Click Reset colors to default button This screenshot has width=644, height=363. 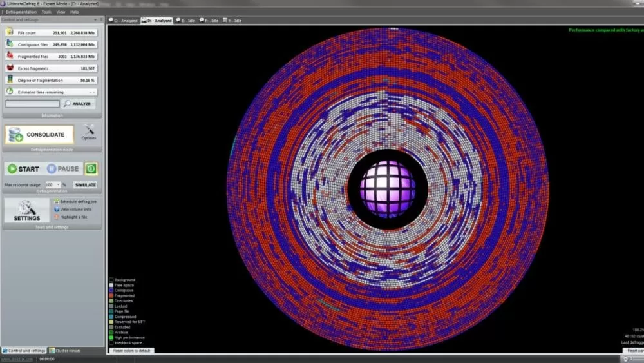point(132,351)
